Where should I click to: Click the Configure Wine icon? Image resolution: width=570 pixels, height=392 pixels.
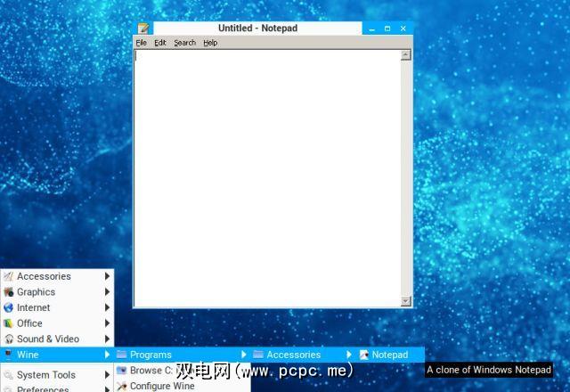121,386
